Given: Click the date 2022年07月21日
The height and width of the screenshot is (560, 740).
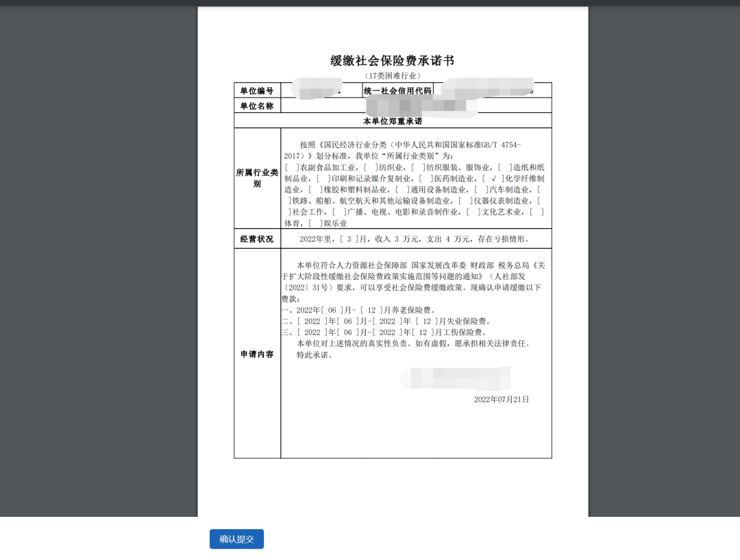Looking at the screenshot, I should 502,400.
